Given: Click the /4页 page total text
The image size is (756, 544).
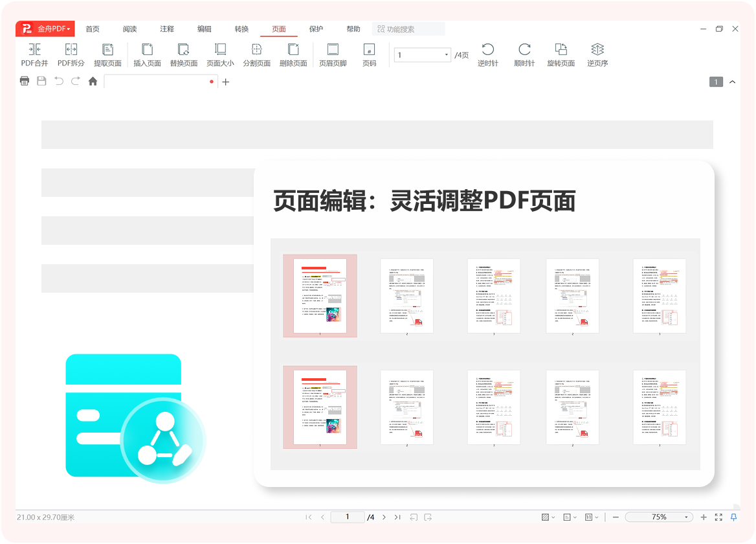Looking at the screenshot, I should [461, 55].
